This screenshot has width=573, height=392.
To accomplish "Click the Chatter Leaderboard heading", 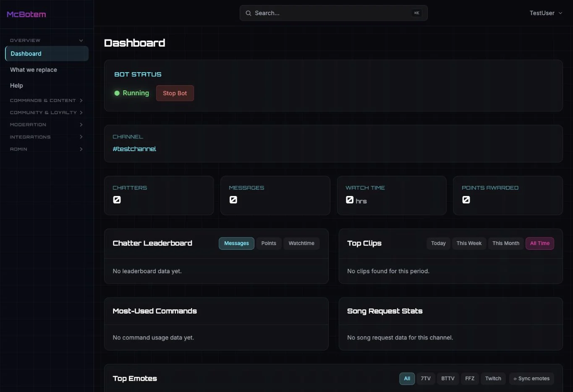I will coord(152,243).
